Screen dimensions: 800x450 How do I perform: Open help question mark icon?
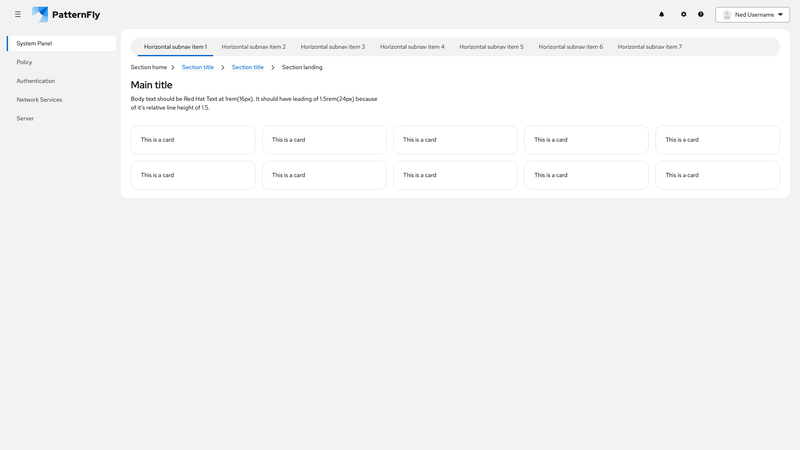701,14
